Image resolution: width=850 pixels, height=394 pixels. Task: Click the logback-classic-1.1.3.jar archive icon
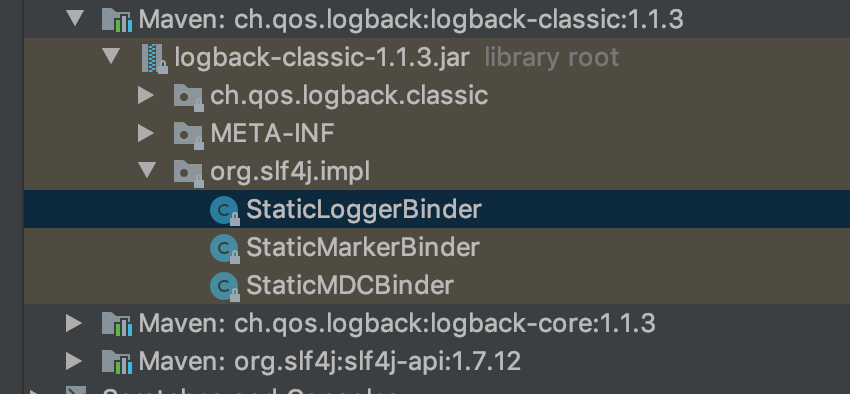coord(154,58)
